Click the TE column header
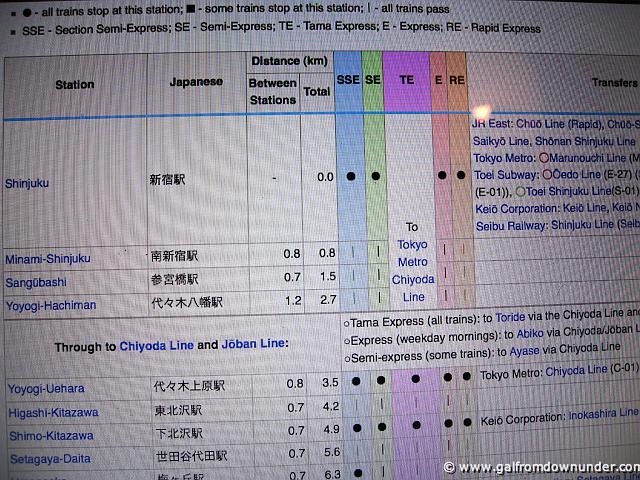This screenshot has height=480, width=640. 407,80
